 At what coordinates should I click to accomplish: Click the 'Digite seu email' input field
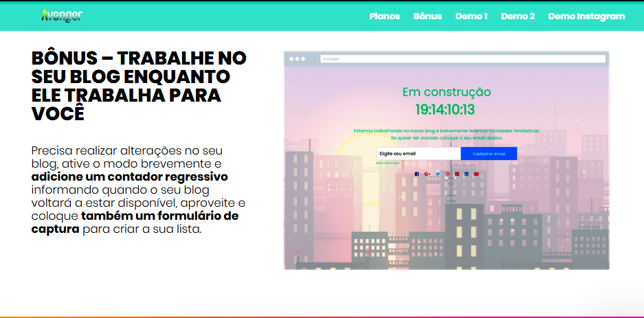click(x=418, y=154)
